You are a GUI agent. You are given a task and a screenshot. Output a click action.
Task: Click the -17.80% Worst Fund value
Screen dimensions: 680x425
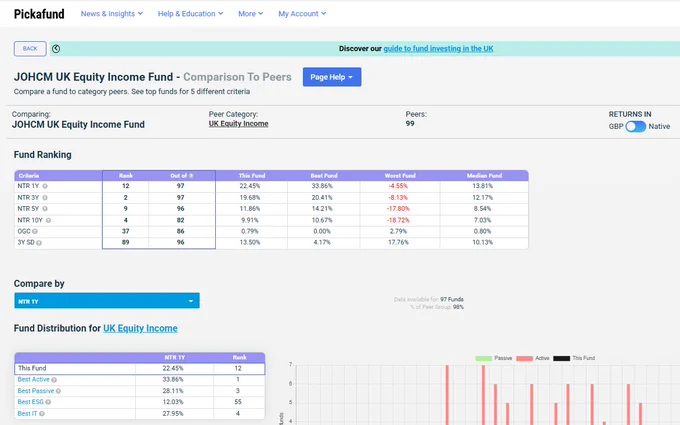click(398, 209)
